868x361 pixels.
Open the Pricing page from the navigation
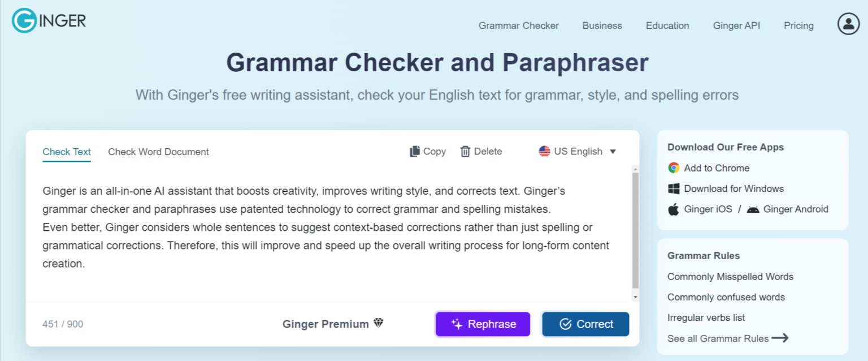pos(798,25)
